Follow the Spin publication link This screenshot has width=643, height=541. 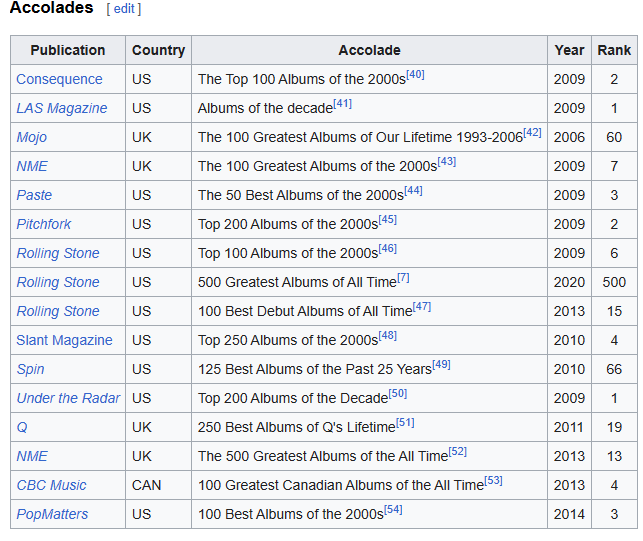30,370
